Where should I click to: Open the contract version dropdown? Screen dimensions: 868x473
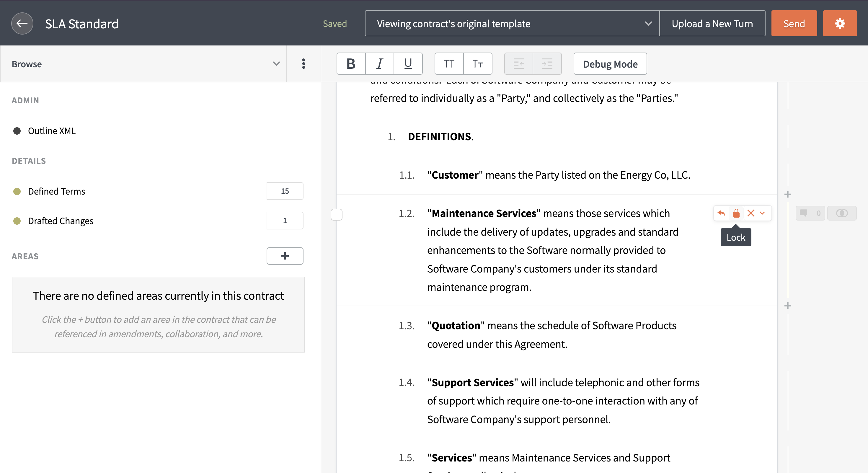[512, 23]
